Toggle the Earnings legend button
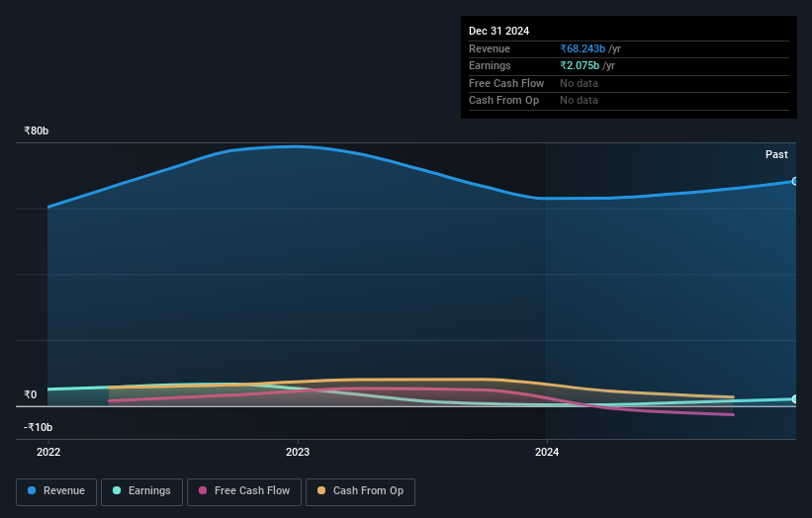The width and height of the screenshot is (812, 518). pyautogui.click(x=141, y=491)
